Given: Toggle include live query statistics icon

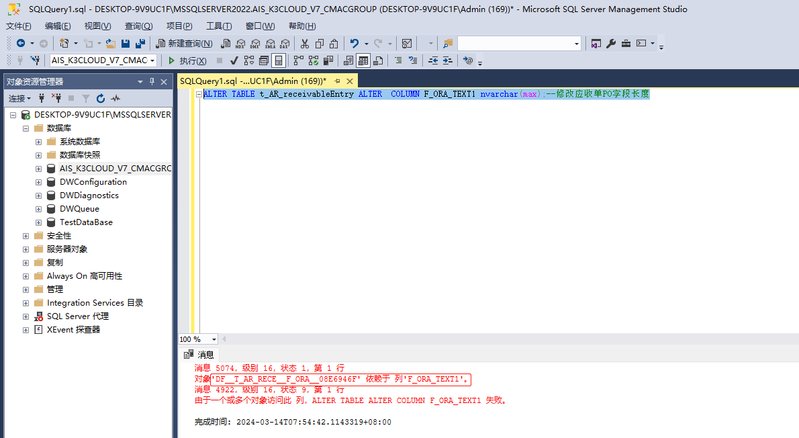Looking at the screenshot, I should (x=313, y=61).
